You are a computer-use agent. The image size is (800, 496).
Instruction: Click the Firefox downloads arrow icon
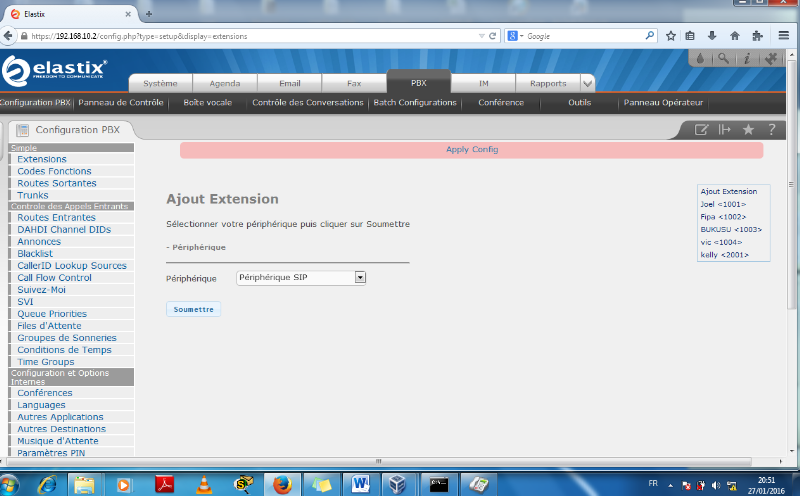tap(712, 35)
